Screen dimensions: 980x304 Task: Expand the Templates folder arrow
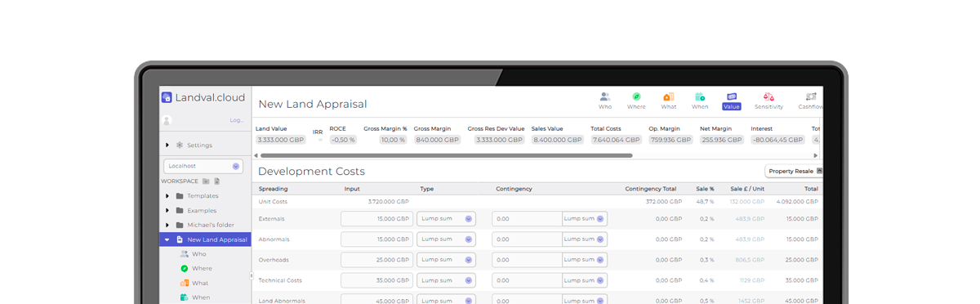167,196
